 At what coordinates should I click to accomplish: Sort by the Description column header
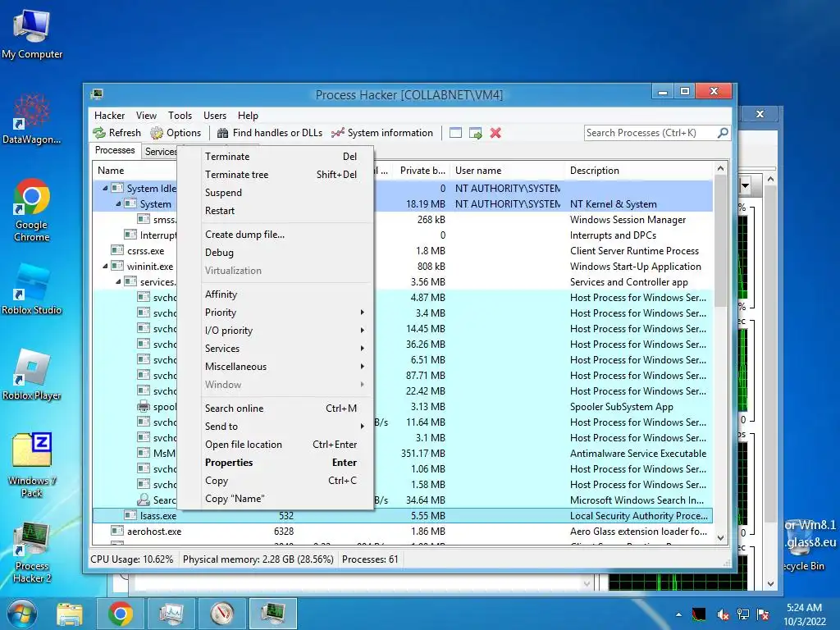(x=639, y=171)
